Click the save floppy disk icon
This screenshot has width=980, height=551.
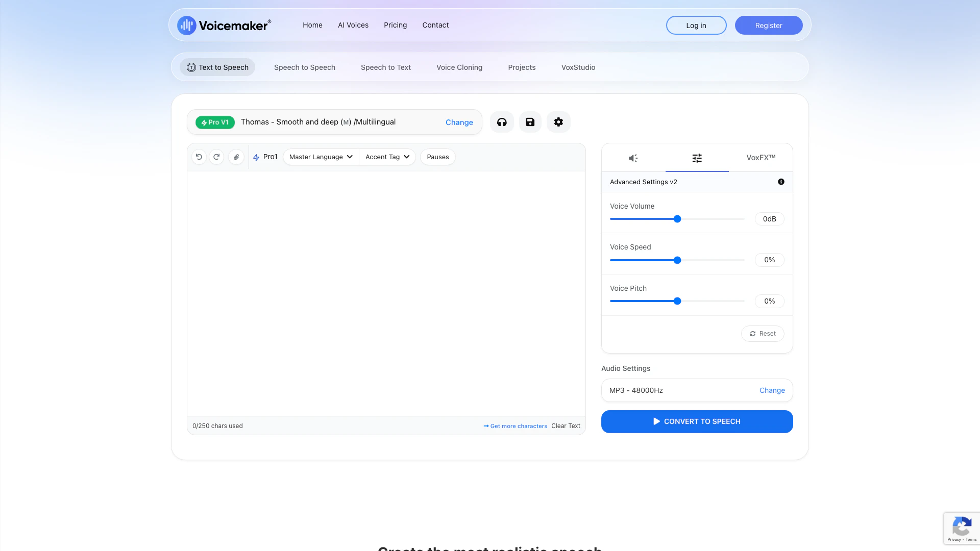[530, 122]
